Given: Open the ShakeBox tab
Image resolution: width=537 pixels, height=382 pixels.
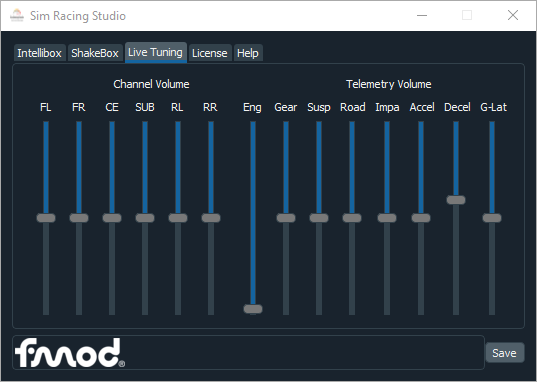Looking at the screenshot, I should (x=95, y=53).
